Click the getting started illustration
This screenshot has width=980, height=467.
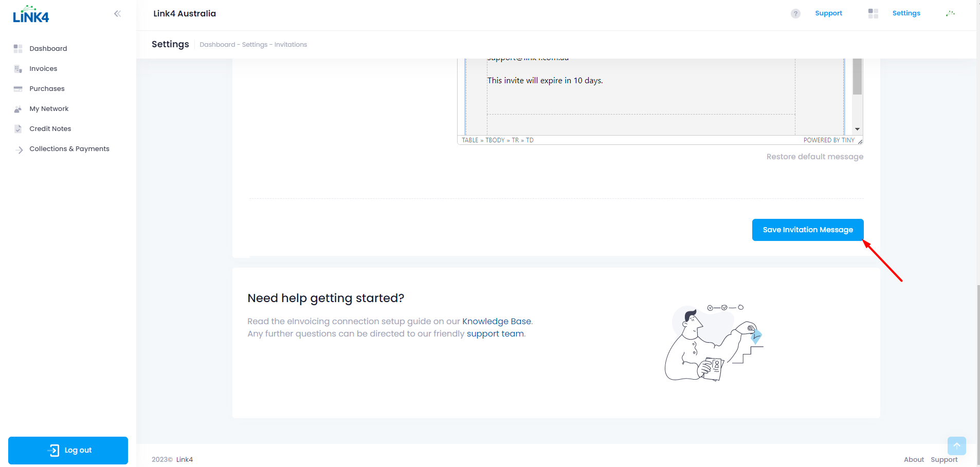point(714,343)
